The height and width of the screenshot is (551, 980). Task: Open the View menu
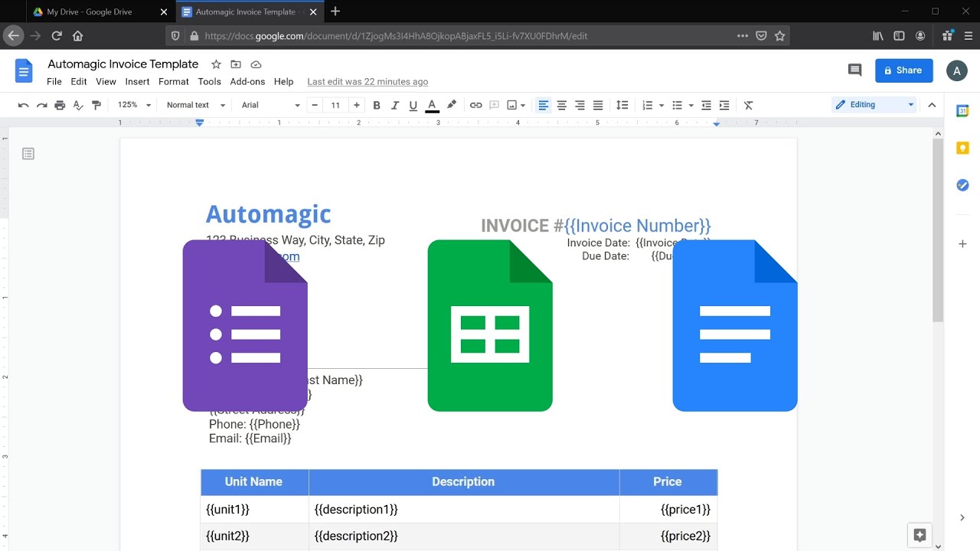point(106,82)
